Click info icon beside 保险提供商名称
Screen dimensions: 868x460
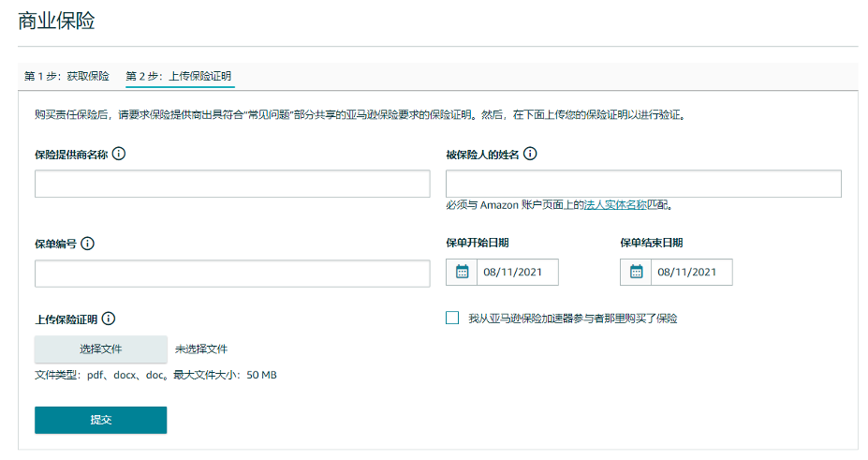pyautogui.click(x=119, y=154)
